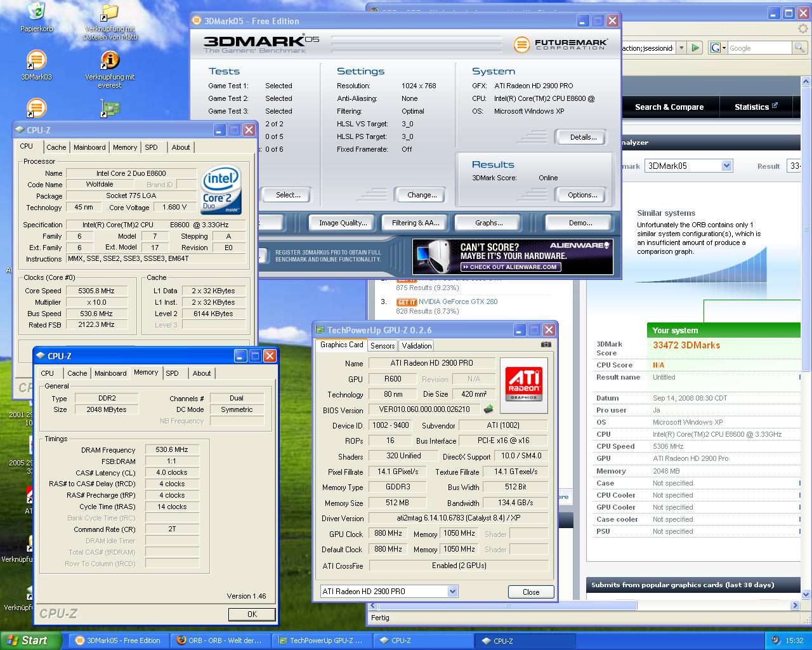
Task: Open the GPU-Z graphics card selection dropdown
Action: [452, 592]
